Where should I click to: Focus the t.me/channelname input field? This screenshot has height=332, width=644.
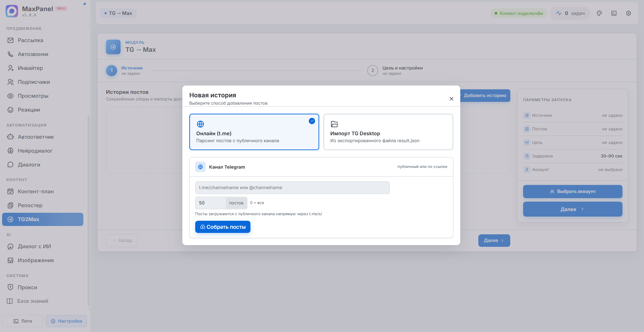point(292,188)
